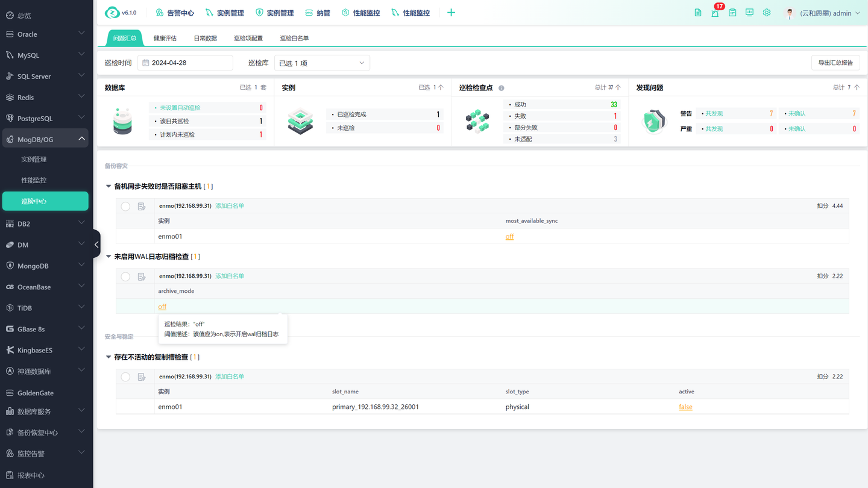
Task: Open the alarm bell notifications icon
Action: 715,13
